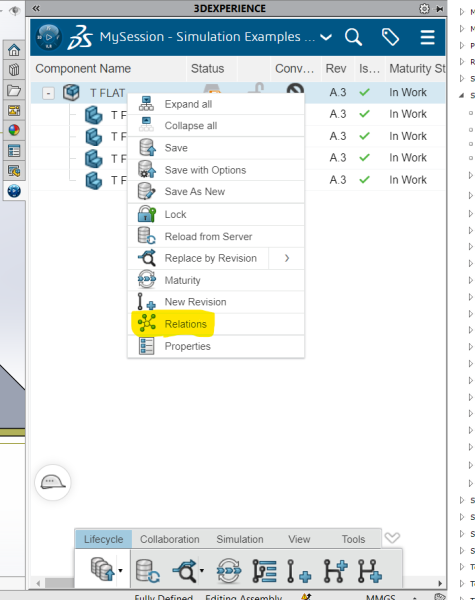Click branch icon with plus at top
Viewport: 475px width, 600px height.
click(336, 571)
